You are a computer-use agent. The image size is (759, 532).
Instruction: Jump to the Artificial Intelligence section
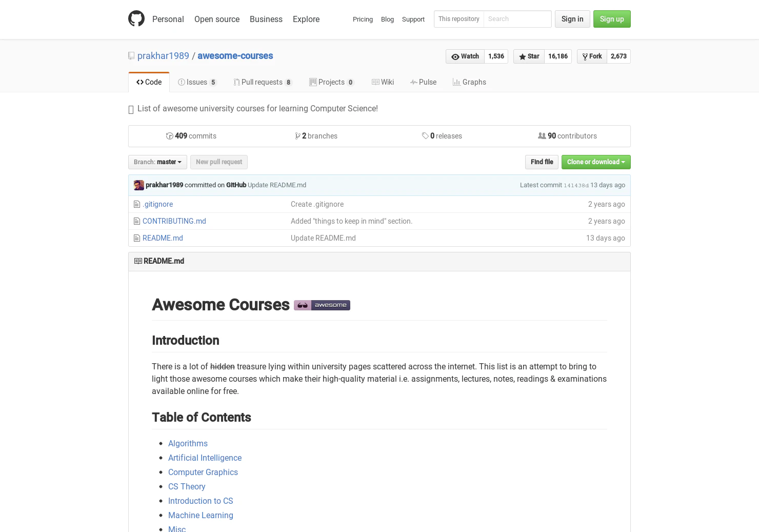click(205, 458)
